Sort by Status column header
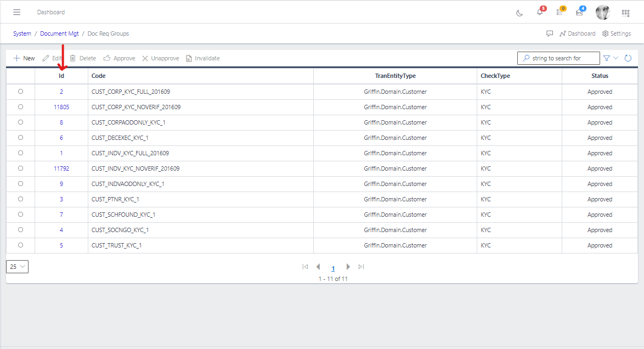Image resolution: width=644 pixels, height=349 pixels. point(600,76)
